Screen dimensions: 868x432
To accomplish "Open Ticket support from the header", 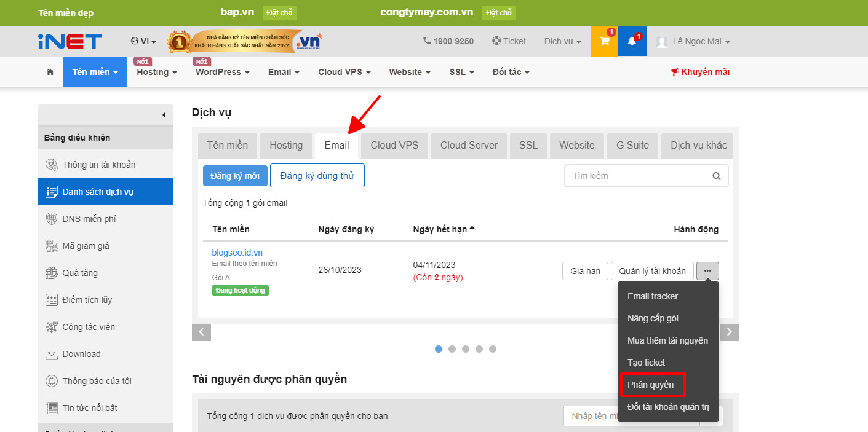I will (x=509, y=41).
